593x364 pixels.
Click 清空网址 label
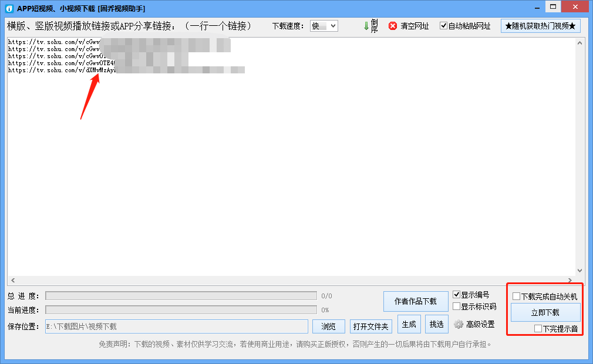[415, 26]
